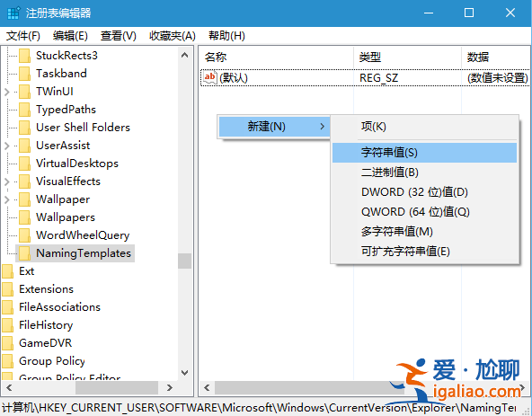Click the (数值未设置) data cell

click(497, 78)
